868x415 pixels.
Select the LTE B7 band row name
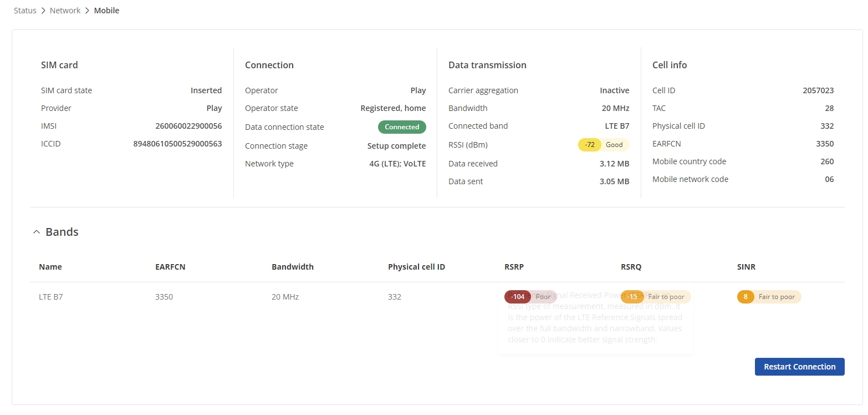coord(51,297)
